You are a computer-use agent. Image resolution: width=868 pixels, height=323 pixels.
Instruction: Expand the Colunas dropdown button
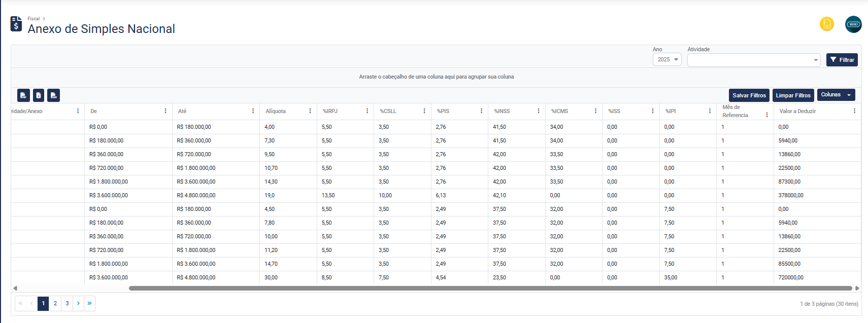(x=836, y=95)
